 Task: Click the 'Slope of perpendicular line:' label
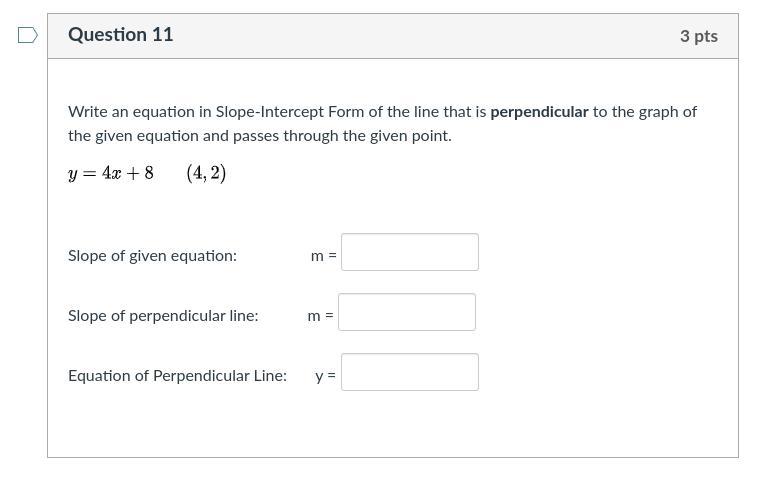coord(163,316)
